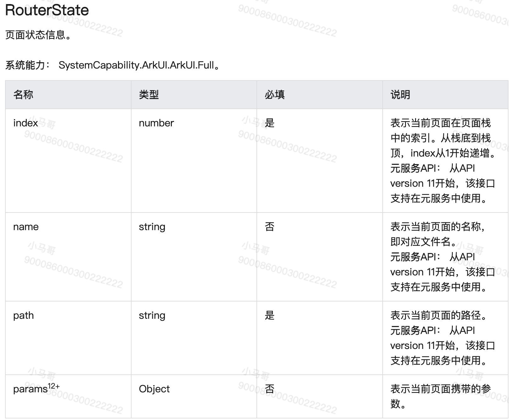Click '否' in the params row
523x420 pixels.
tap(270, 389)
